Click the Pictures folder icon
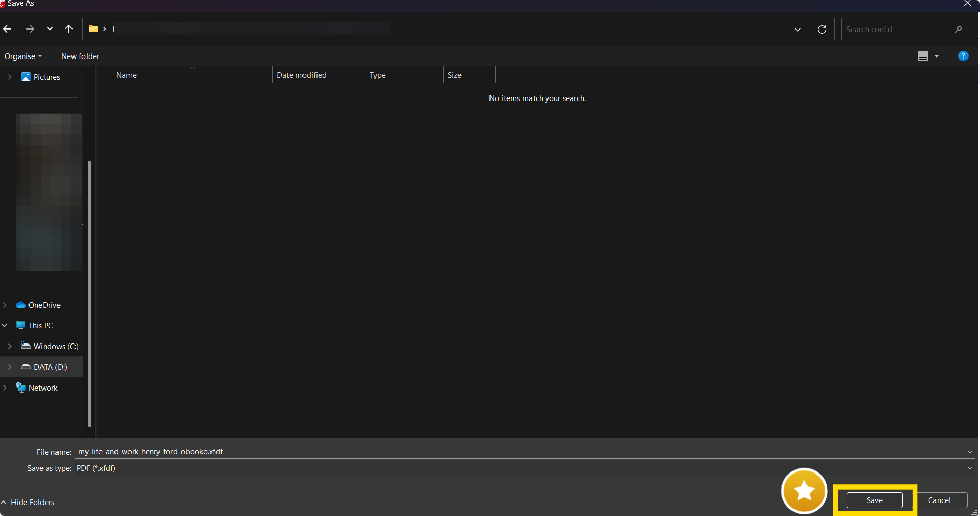This screenshot has width=980, height=516. (x=26, y=77)
